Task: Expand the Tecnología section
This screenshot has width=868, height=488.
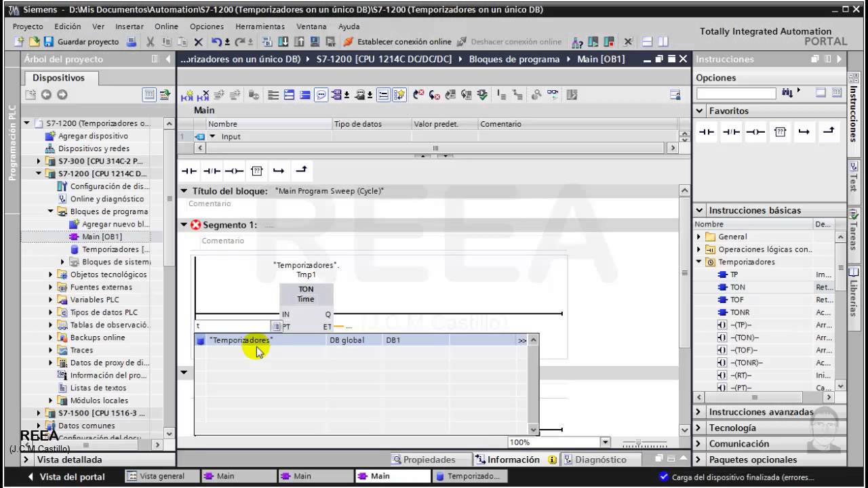Action: [x=699, y=428]
